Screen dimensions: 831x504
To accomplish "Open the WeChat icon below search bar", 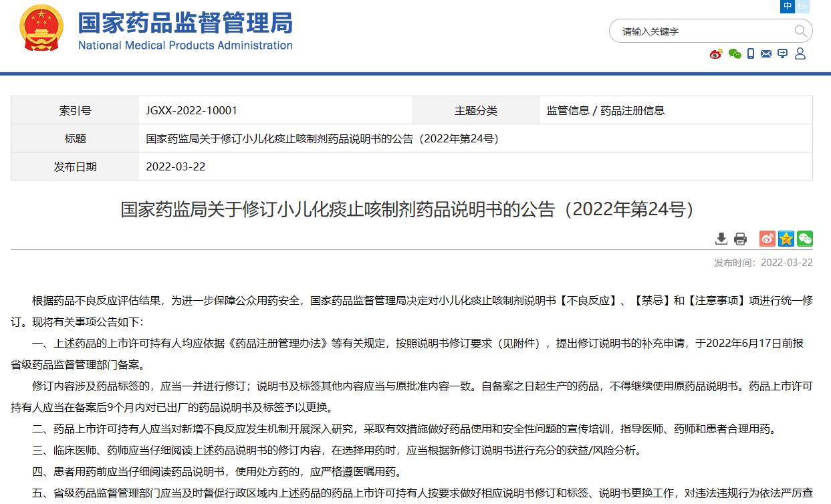I will pyautogui.click(x=735, y=54).
